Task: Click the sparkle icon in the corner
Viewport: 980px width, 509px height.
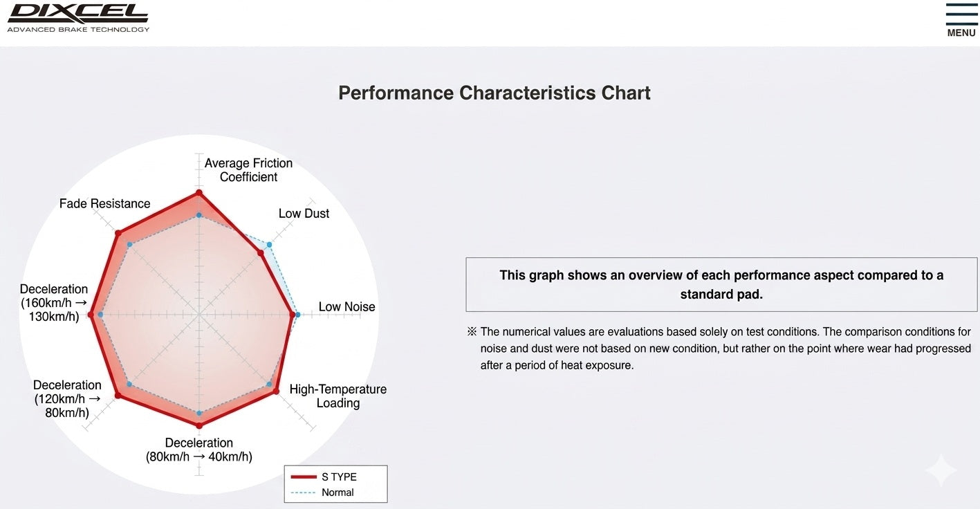Action: point(941,471)
